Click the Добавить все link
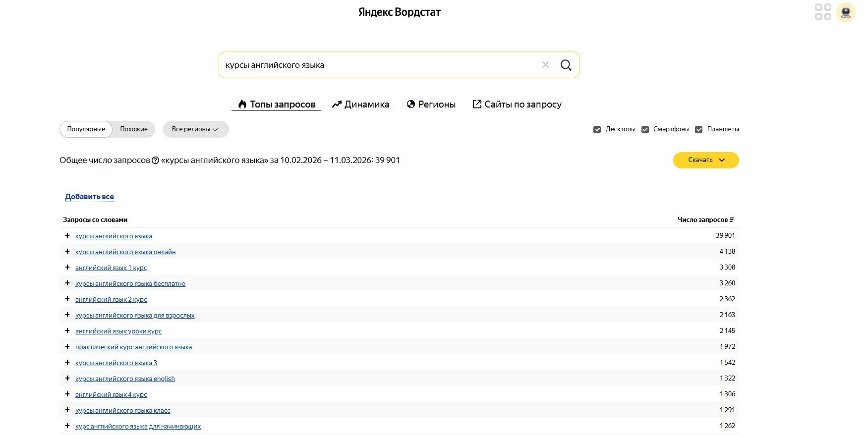 [89, 197]
